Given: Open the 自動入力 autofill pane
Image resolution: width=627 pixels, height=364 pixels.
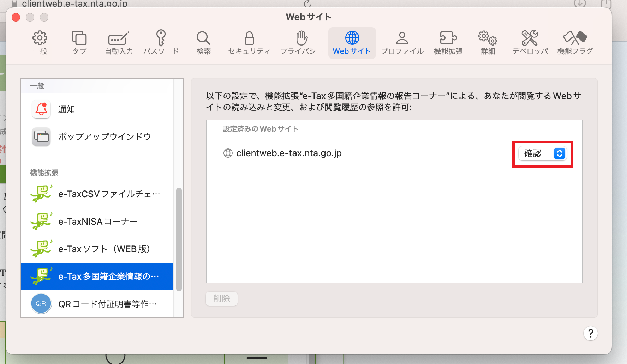Looking at the screenshot, I should (x=119, y=43).
